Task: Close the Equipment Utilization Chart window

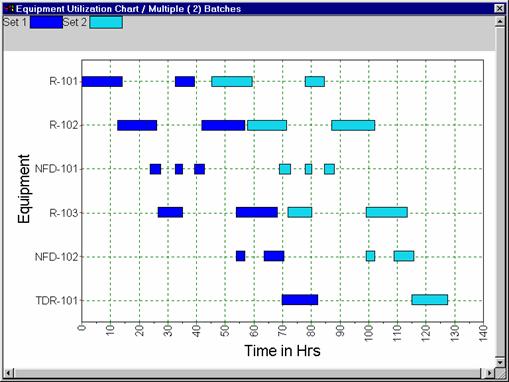Action: point(499,8)
